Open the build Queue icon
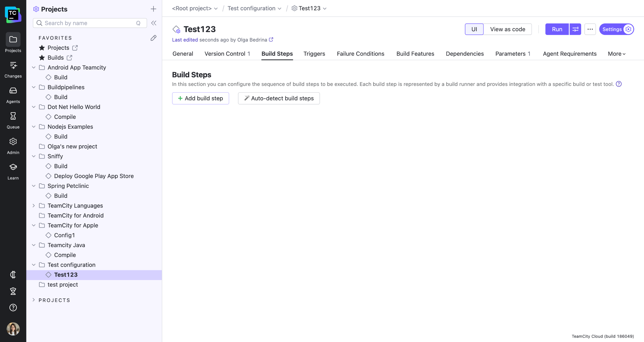The image size is (644, 342). point(13,120)
